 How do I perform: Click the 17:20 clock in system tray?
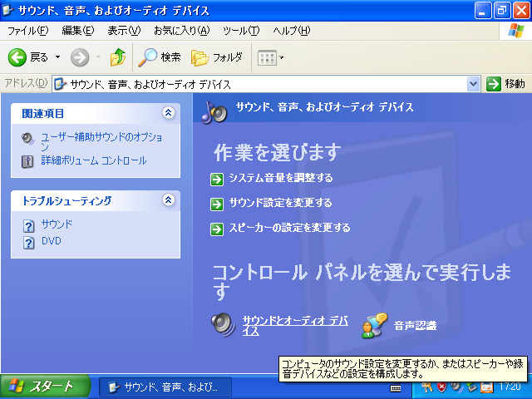point(510,387)
